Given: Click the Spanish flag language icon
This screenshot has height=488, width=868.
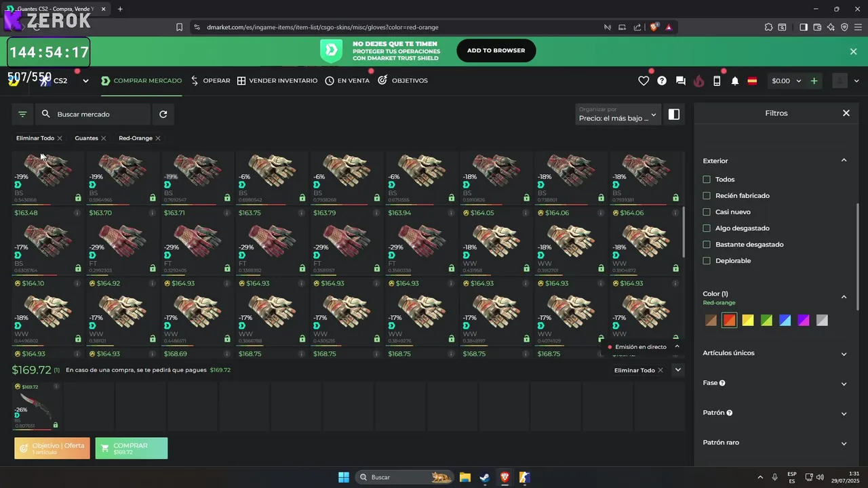Looking at the screenshot, I should click(752, 81).
